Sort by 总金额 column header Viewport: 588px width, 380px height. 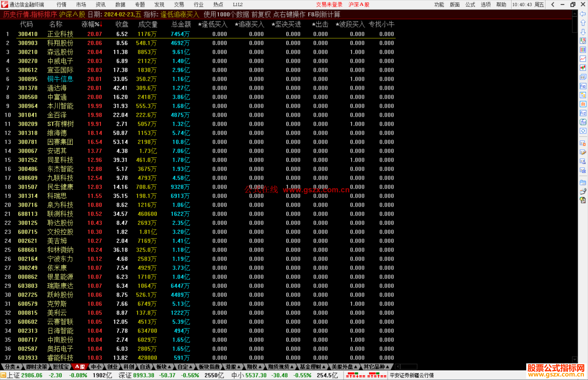pos(181,25)
